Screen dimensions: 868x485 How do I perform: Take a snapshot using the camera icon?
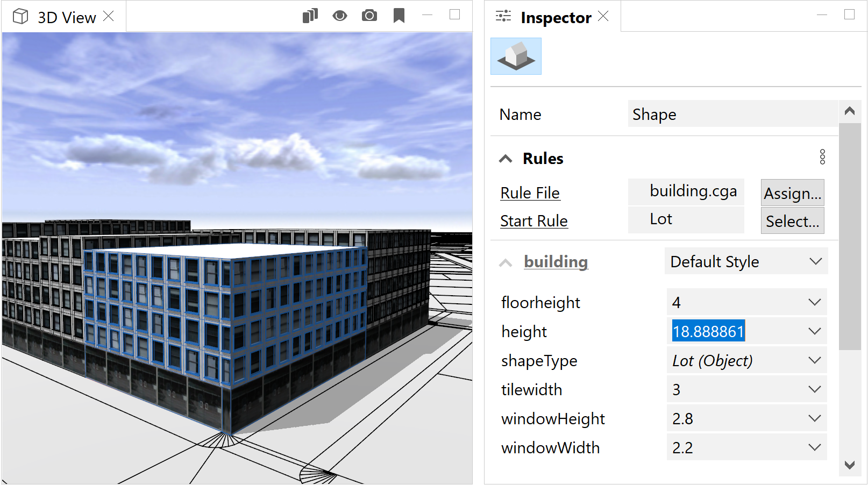[x=369, y=16]
